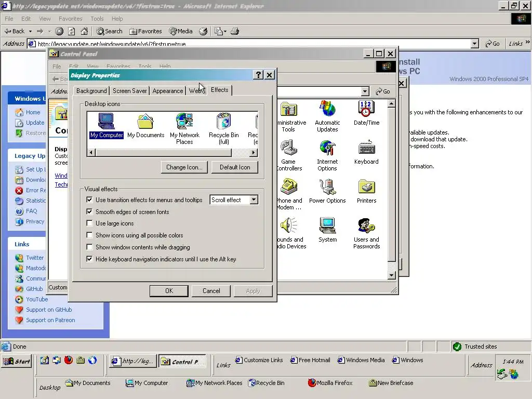The height and width of the screenshot is (399, 532).
Task: Click the Print icon in Internet Explorer toolbar
Action: tap(235, 31)
